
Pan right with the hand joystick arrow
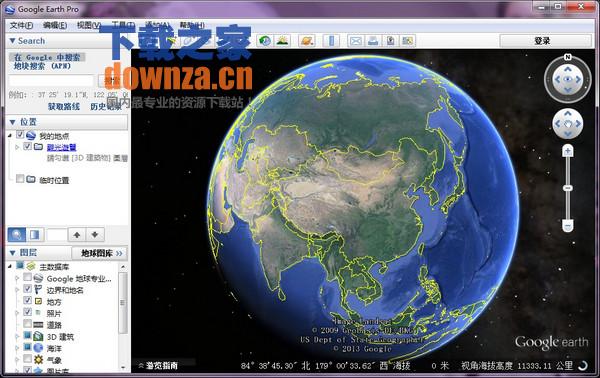pyautogui.click(x=578, y=124)
